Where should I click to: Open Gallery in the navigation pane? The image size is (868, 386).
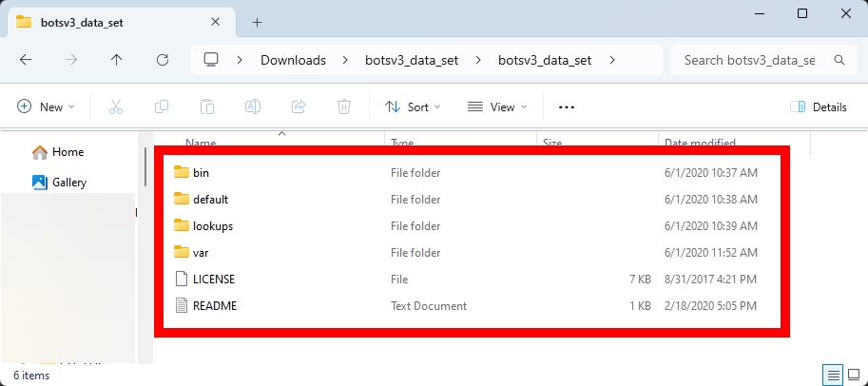[x=59, y=183]
